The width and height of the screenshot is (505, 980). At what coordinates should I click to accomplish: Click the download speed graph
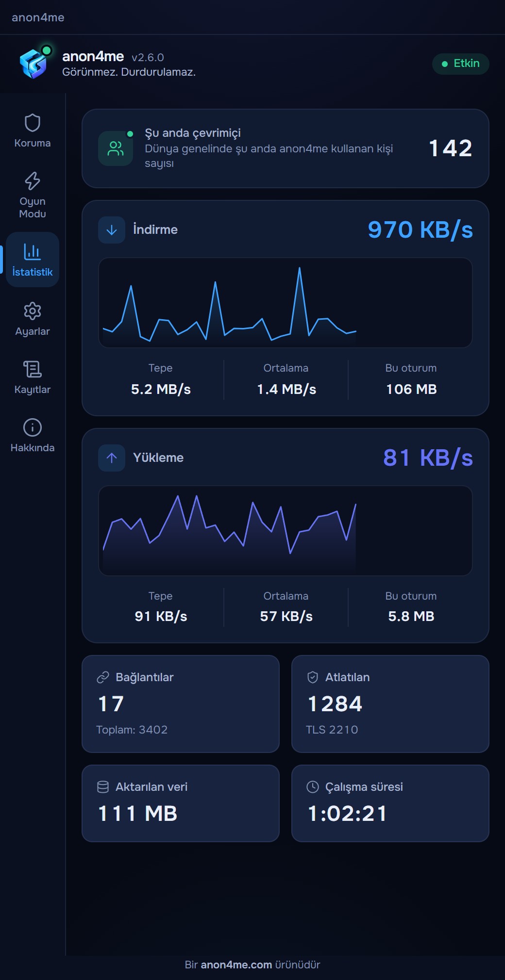286,303
